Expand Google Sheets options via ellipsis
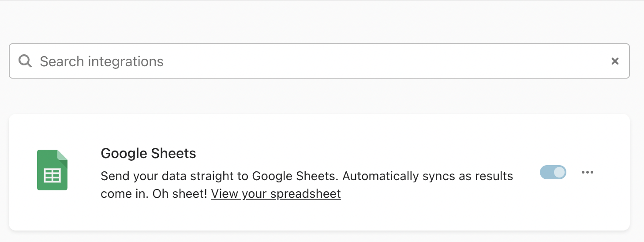This screenshot has height=242, width=644. pyautogui.click(x=587, y=172)
